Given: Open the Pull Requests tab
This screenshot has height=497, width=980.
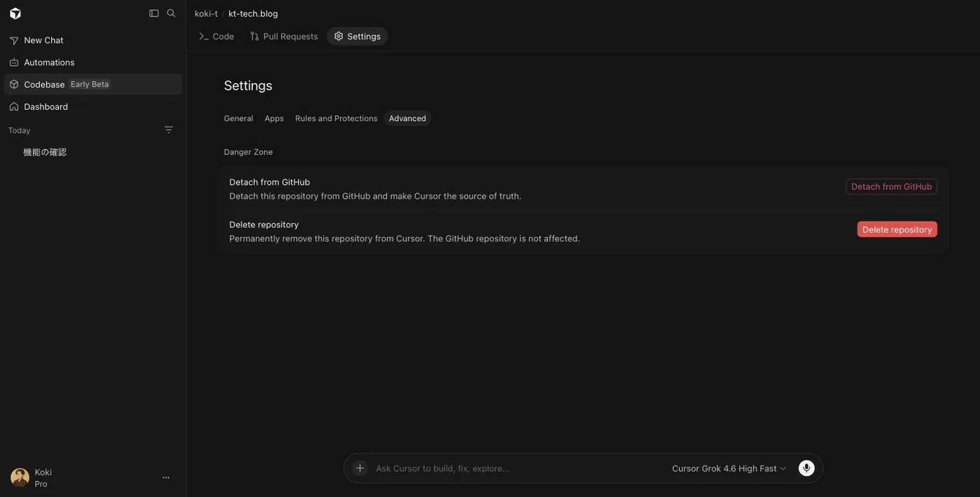Looking at the screenshot, I should coord(284,36).
